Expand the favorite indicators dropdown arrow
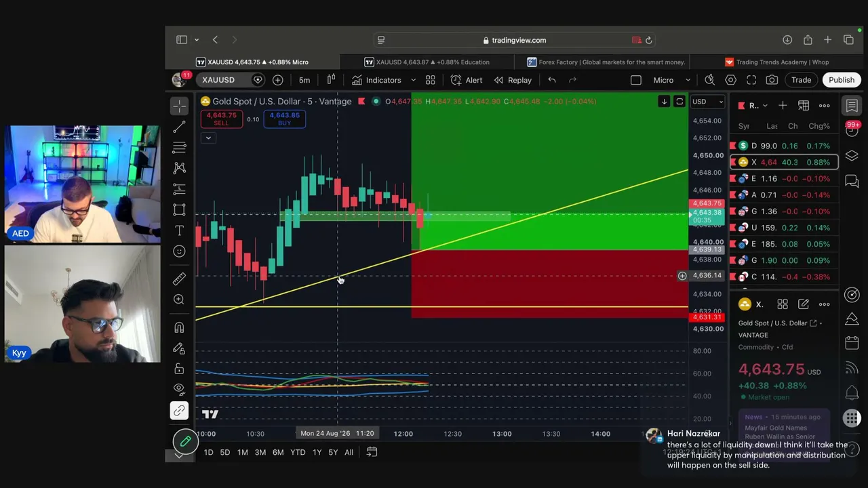Screen dimensions: 868x488 point(413,80)
